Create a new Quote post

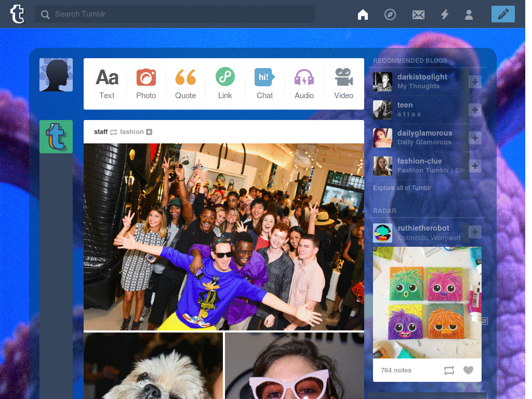tap(185, 84)
